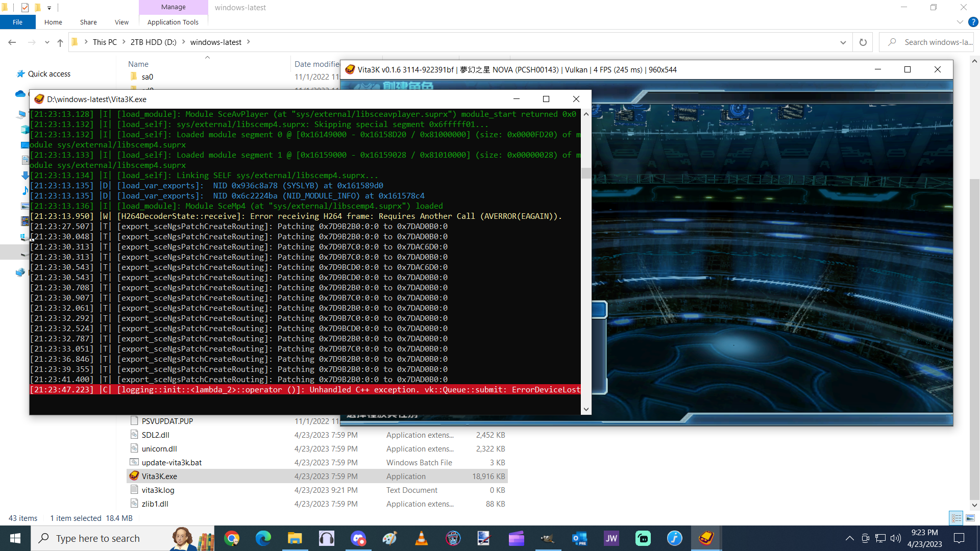This screenshot has height=551, width=980.
Task: Click the Back navigation button
Action: pos(12,42)
